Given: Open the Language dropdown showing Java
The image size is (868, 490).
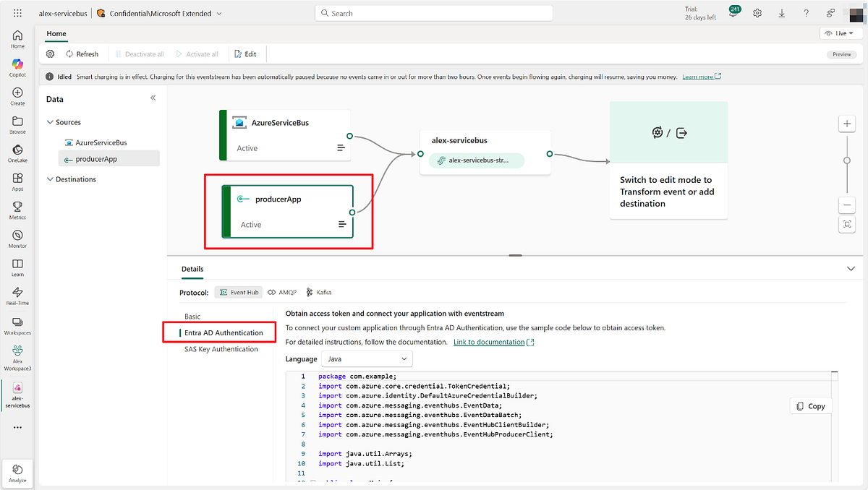Looking at the screenshot, I should click(x=367, y=358).
